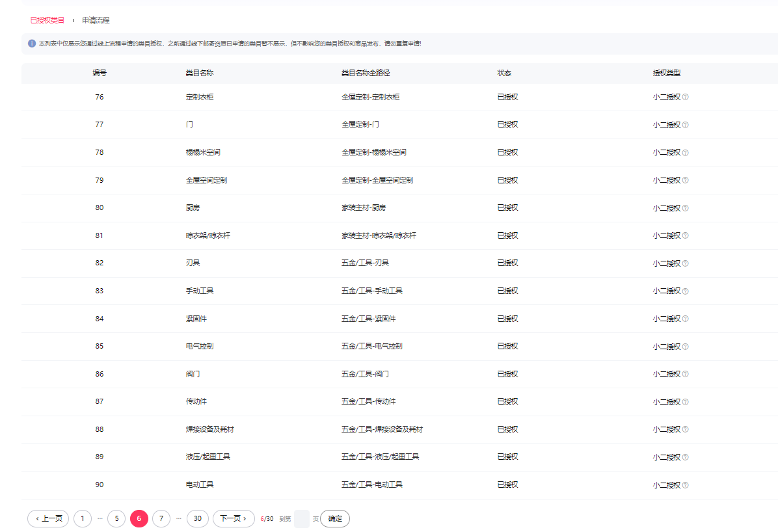Click help icon in 紧固件 row authorization column
Image resolution: width=778 pixels, height=532 pixels.
pyautogui.click(x=685, y=319)
